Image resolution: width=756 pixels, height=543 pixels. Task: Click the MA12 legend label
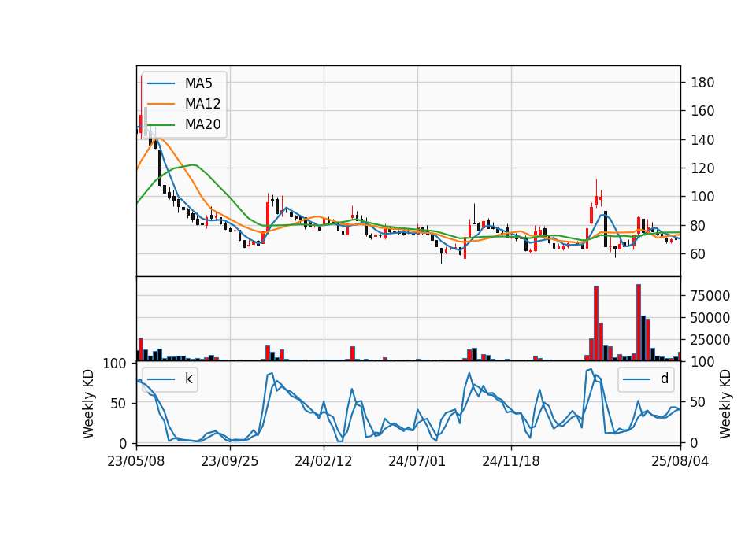click(x=202, y=104)
